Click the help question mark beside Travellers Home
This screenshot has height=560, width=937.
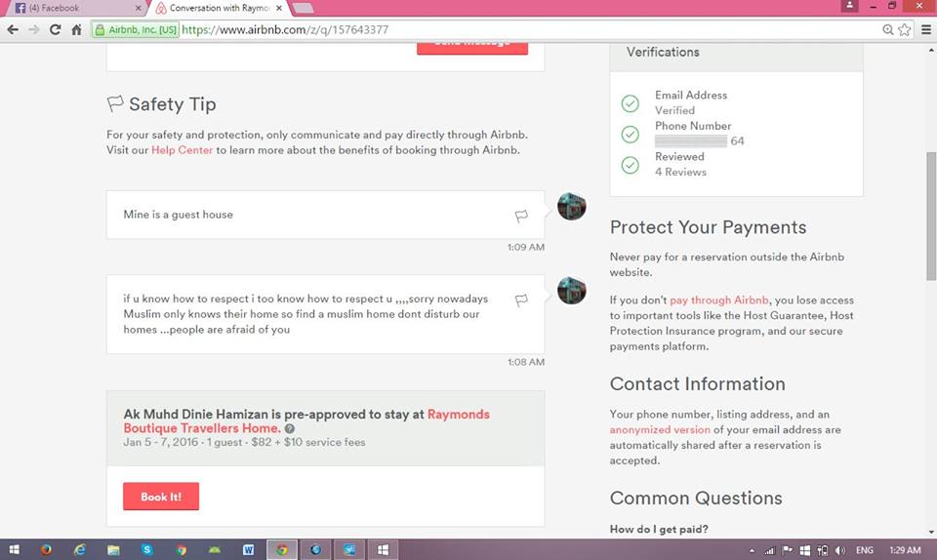290,429
